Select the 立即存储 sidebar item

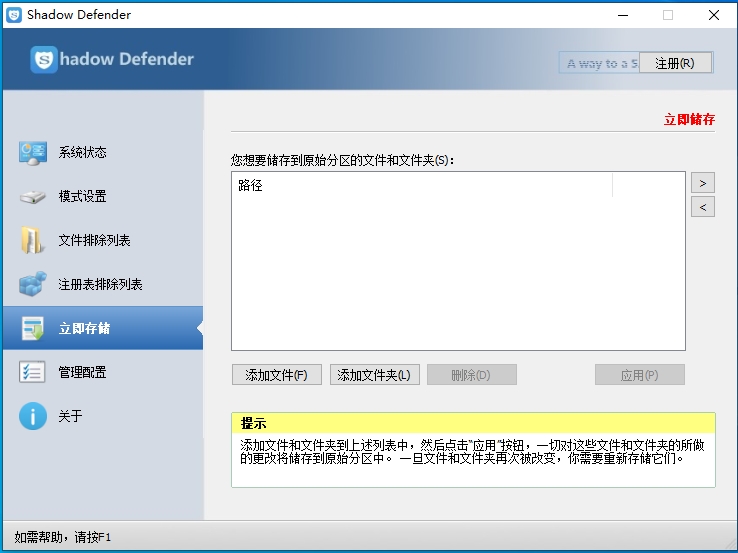103,328
